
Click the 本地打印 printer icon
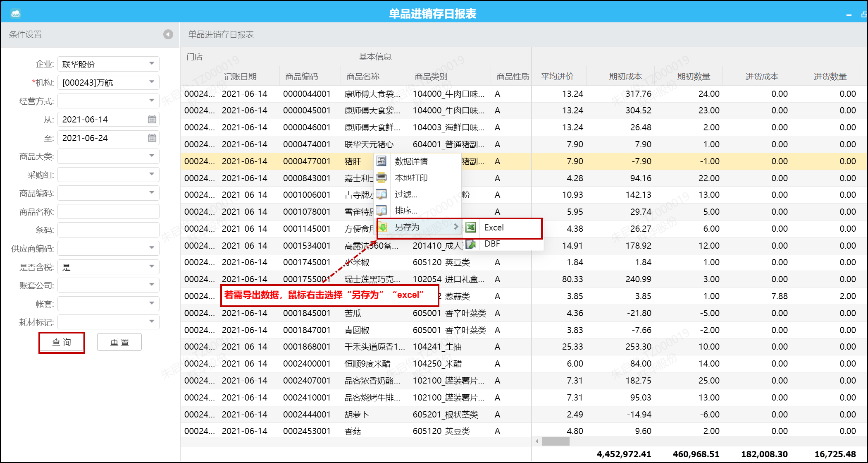pos(382,178)
